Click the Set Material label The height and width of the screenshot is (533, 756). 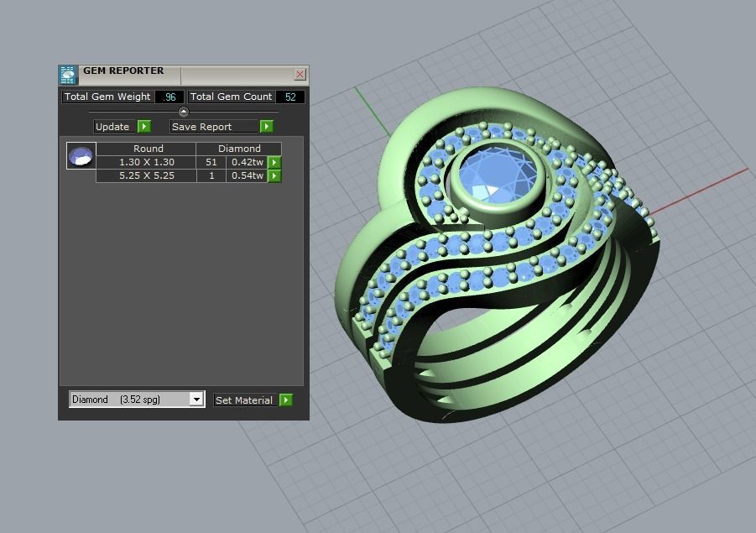point(244,400)
